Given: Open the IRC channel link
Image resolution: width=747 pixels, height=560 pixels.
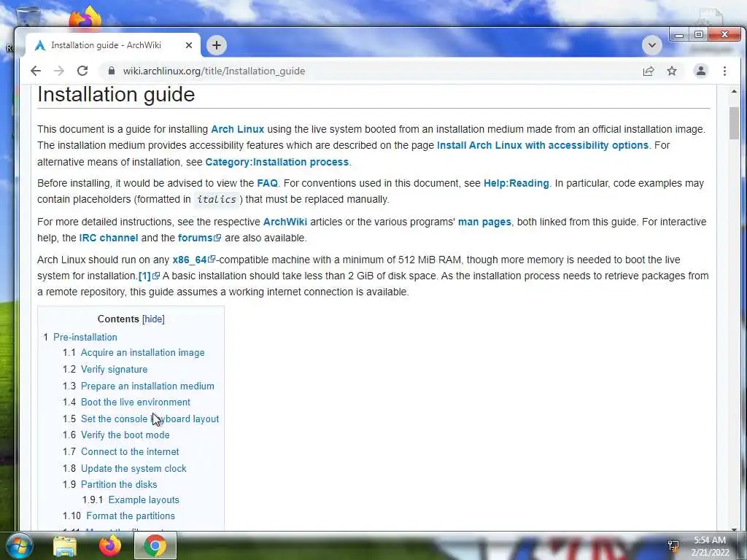Looking at the screenshot, I should point(109,238).
